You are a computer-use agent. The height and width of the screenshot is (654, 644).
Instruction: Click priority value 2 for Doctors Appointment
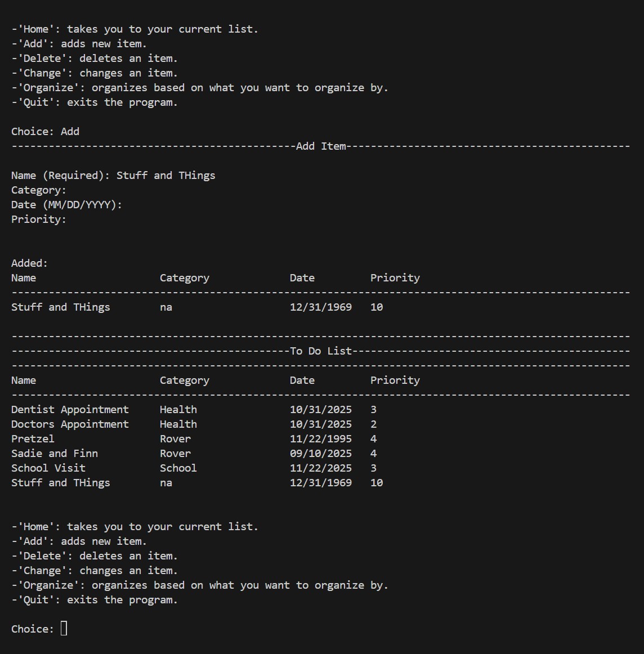373,424
